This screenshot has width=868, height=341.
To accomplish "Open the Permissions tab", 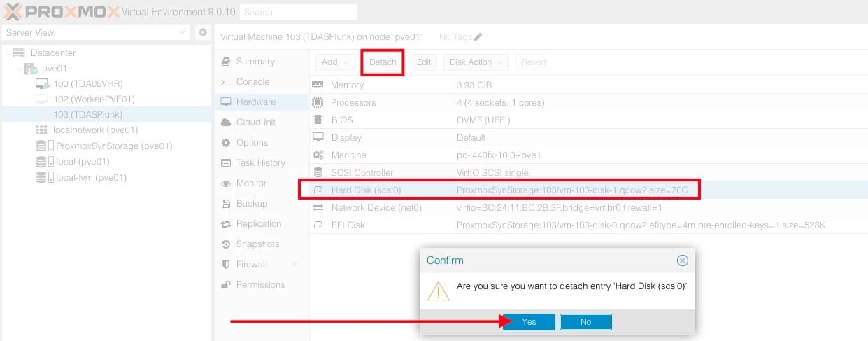I will point(261,285).
